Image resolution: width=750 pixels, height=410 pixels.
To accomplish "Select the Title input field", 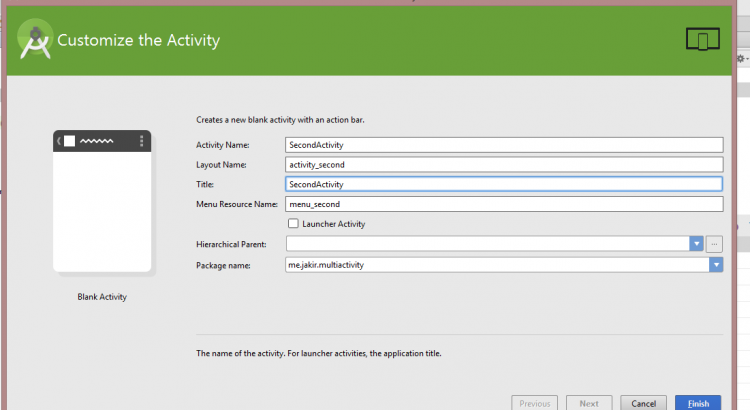I will pos(502,184).
